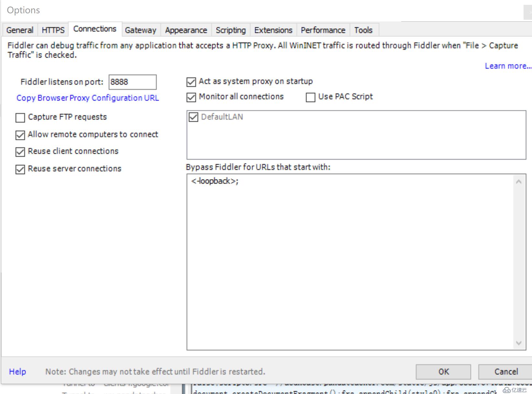Enable Capture FTP requests checkbox
The height and width of the screenshot is (394, 532).
[x=20, y=117]
